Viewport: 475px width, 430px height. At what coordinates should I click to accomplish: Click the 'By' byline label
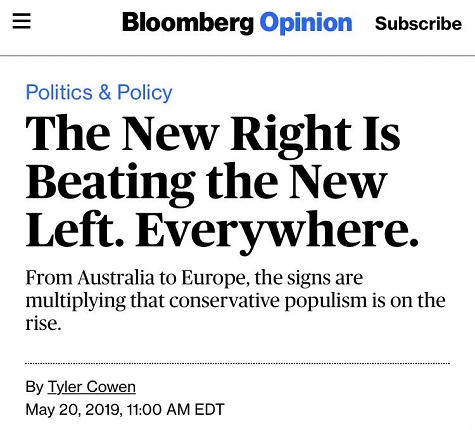point(35,387)
